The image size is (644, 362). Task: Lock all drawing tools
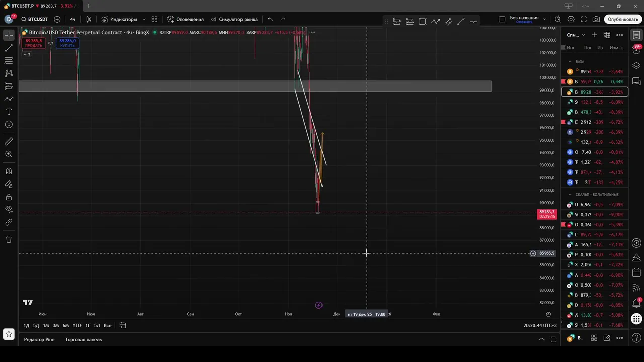9,197
